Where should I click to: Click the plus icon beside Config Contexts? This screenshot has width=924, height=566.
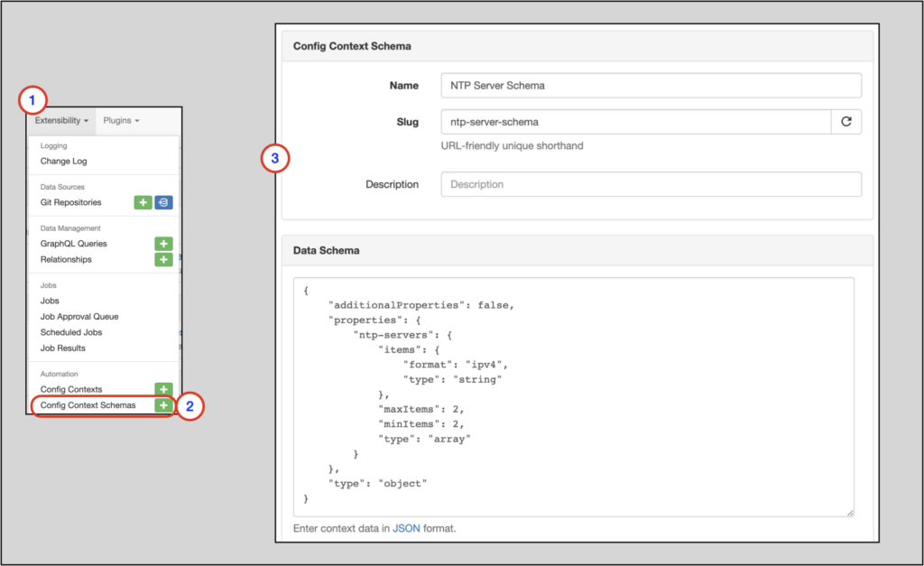pyautogui.click(x=164, y=389)
